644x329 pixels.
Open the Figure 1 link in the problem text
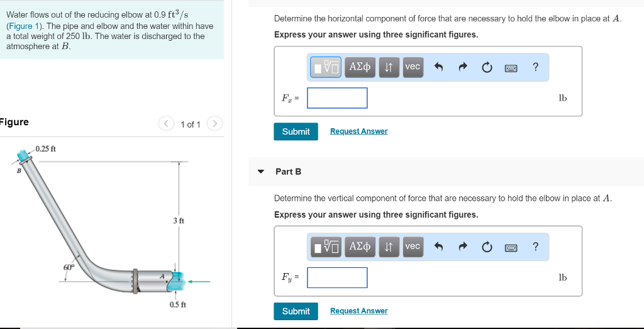click(21, 26)
